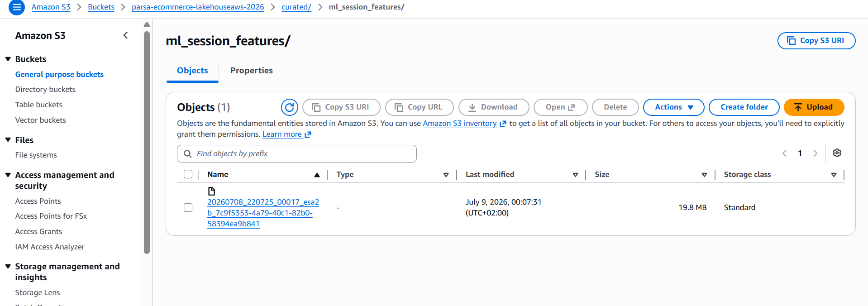Open table preferences gear icon

tap(837, 153)
